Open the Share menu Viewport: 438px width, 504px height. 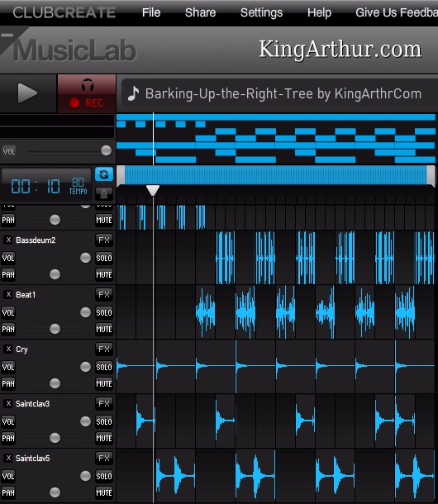[x=200, y=12]
